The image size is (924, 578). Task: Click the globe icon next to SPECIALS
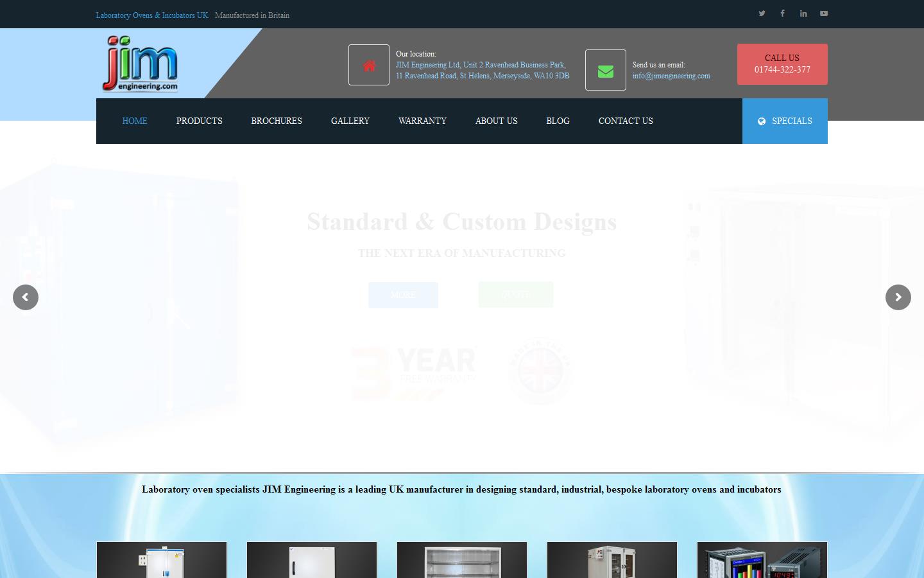pyautogui.click(x=762, y=121)
